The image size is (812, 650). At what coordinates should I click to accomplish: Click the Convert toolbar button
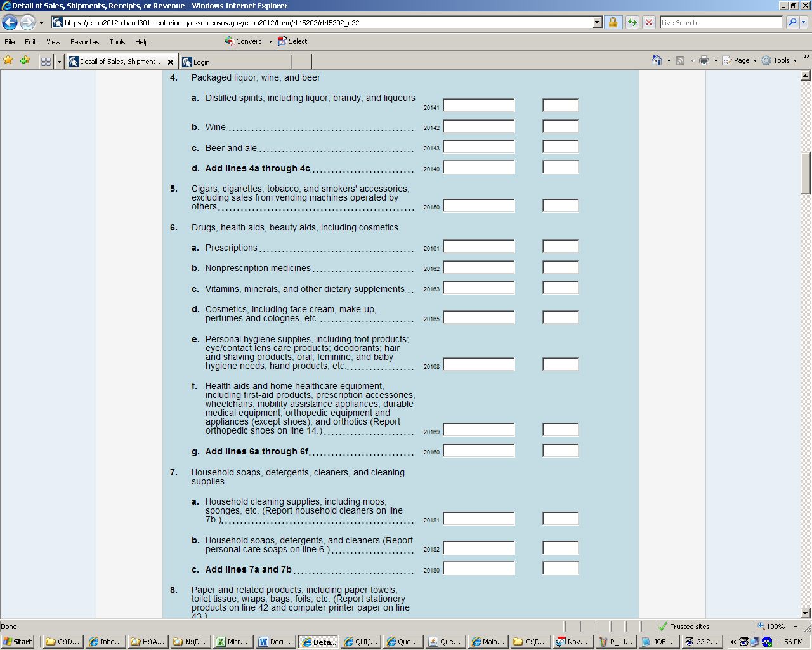click(243, 41)
